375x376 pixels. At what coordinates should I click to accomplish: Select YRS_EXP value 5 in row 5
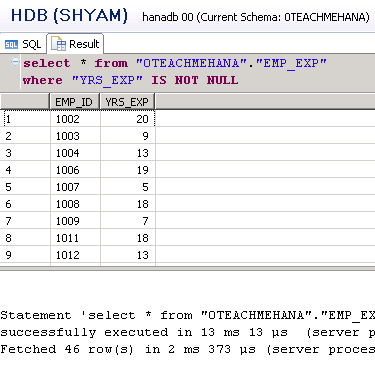128,187
